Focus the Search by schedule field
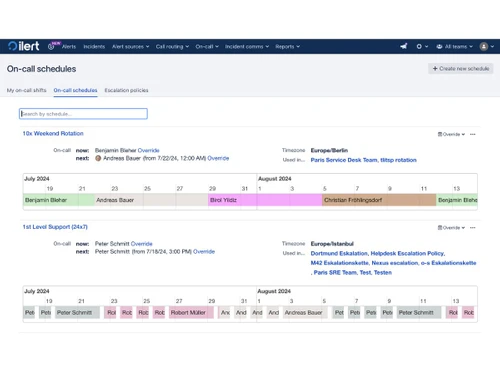The image size is (500, 375). pyautogui.click(x=83, y=114)
